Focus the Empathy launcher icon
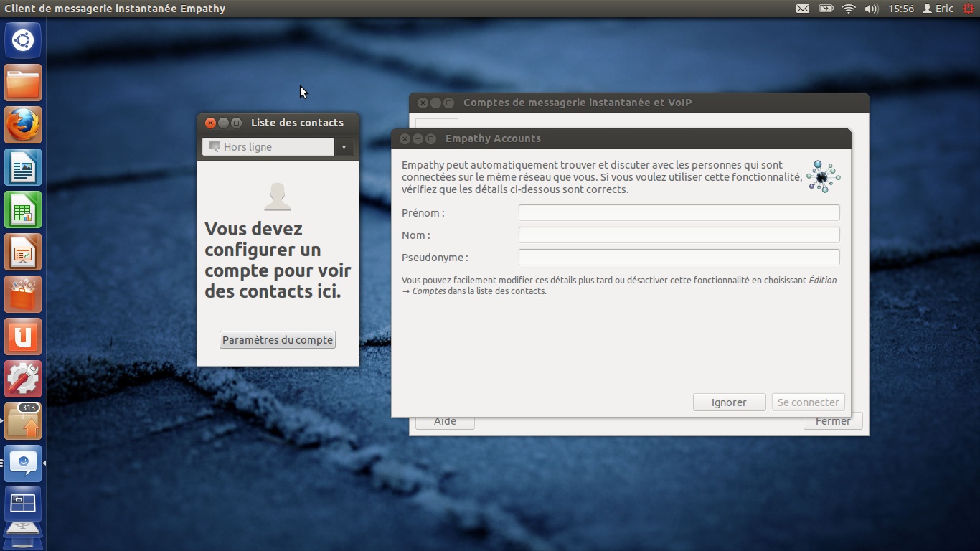The image size is (980, 551). [23, 463]
